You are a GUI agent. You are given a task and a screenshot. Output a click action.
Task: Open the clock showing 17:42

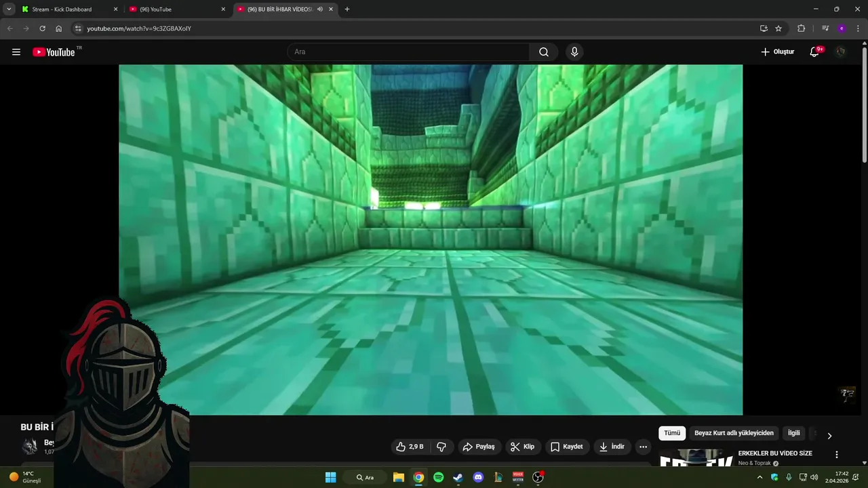[x=836, y=477]
